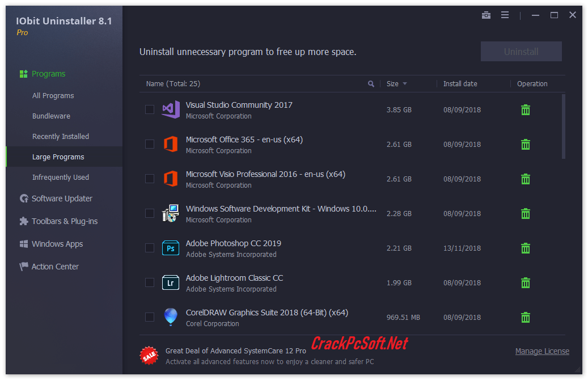Click the Software Updater refresh icon
Screen dimensions: 588x380
24,199
